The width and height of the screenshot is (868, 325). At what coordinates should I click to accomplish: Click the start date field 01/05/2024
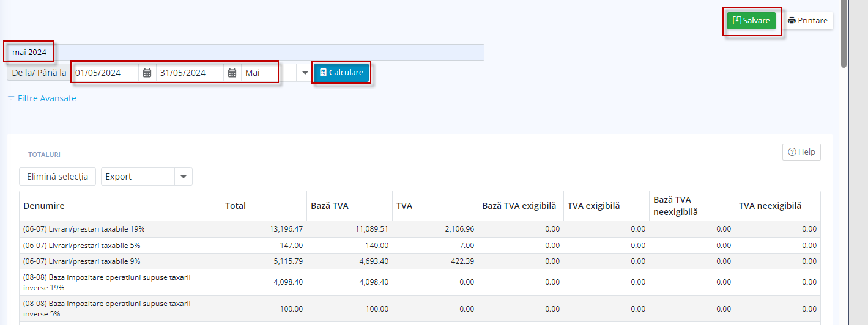tap(106, 73)
